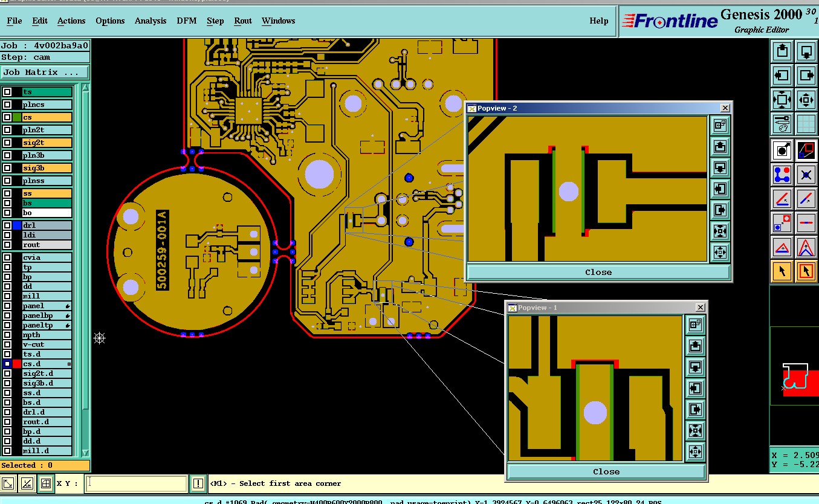Select the connected blue nodes net icon

tap(782, 174)
